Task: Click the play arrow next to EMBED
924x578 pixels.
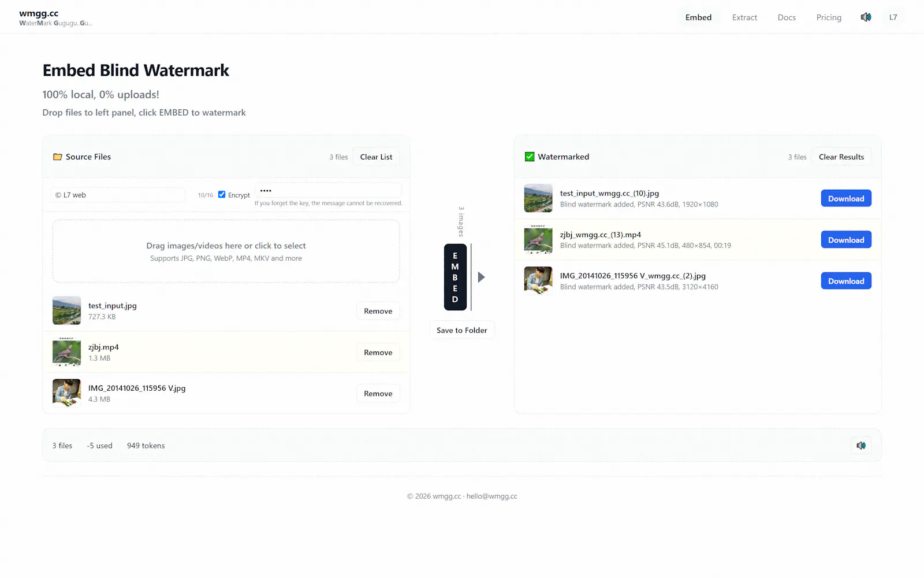Action: [x=481, y=277]
